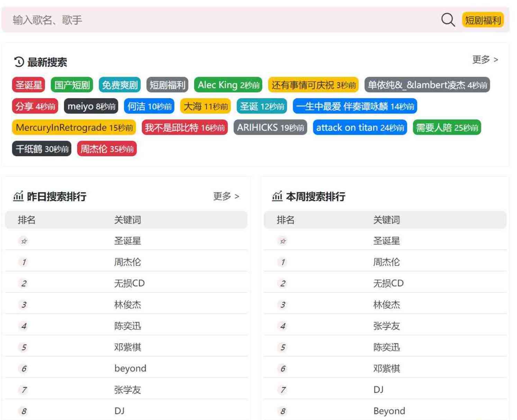Open 更多 for latest searches
The width and height of the screenshot is (517, 420).
(485, 59)
